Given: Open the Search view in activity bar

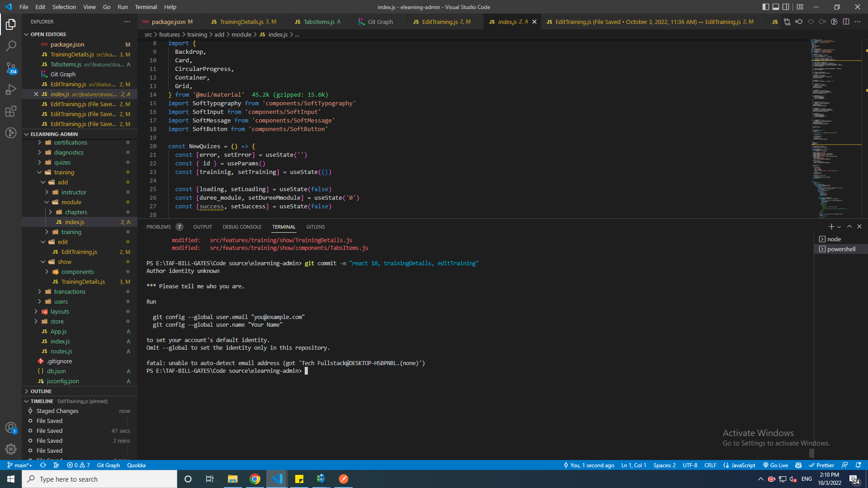Looking at the screenshot, I should [11, 46].
